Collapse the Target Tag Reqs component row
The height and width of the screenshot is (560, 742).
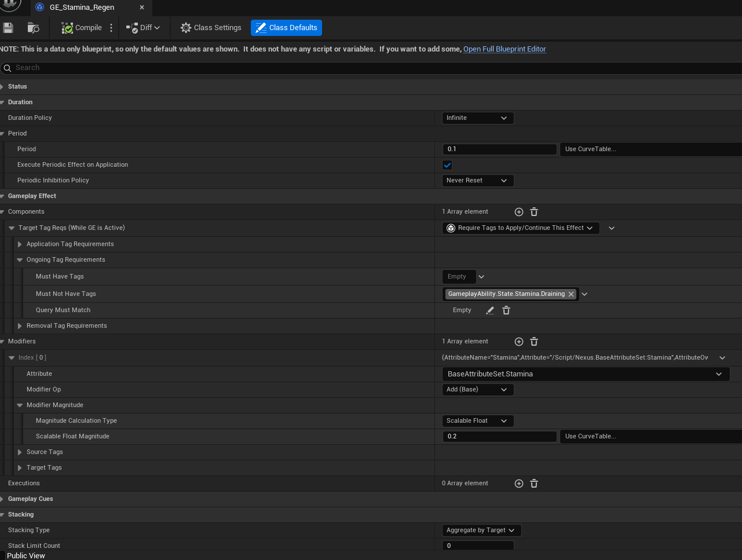coord(12,228)
